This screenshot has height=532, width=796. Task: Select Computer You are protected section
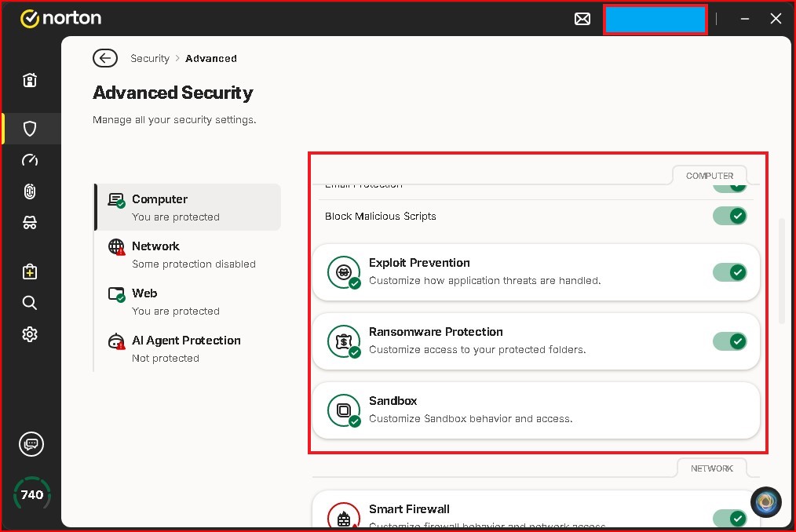pos(188,207)
